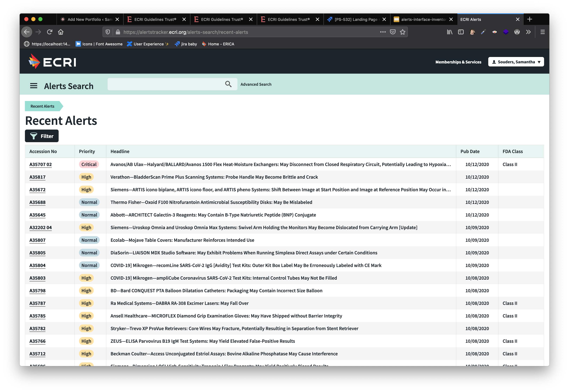Open the hamburger menu beside Alerts Search
Screen dimensions: 569x392
tap(34, 86)
